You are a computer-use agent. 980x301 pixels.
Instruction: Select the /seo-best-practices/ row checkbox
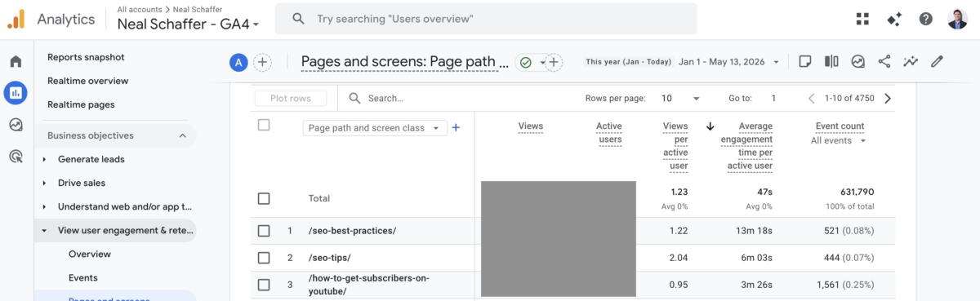(x=263, y=231)
